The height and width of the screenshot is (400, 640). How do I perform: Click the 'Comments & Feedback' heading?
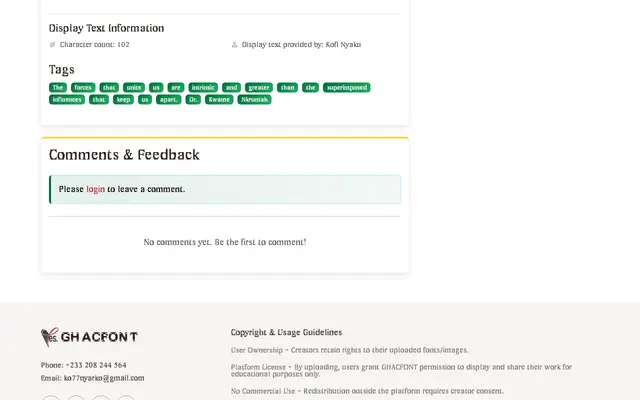click(124, 155)
